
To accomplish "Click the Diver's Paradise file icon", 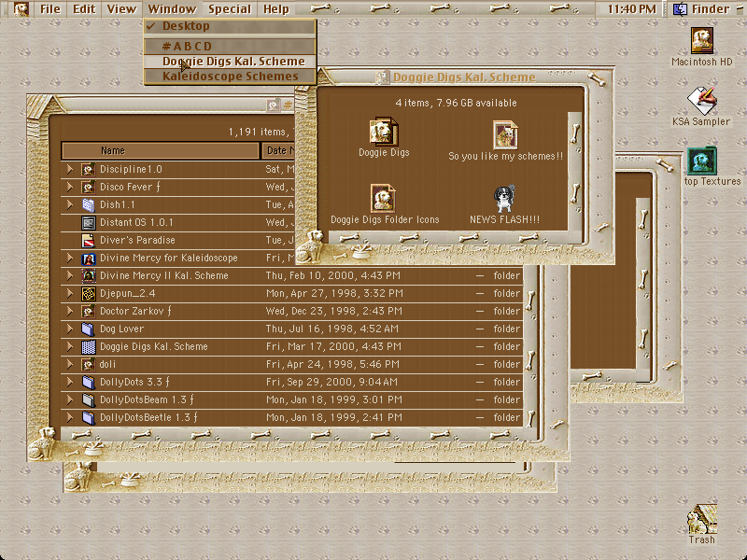I will (88, 240).
